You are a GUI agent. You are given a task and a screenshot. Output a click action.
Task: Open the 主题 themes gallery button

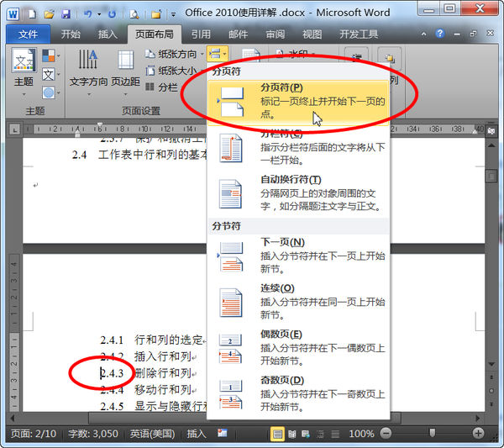(x=24, y=72)
